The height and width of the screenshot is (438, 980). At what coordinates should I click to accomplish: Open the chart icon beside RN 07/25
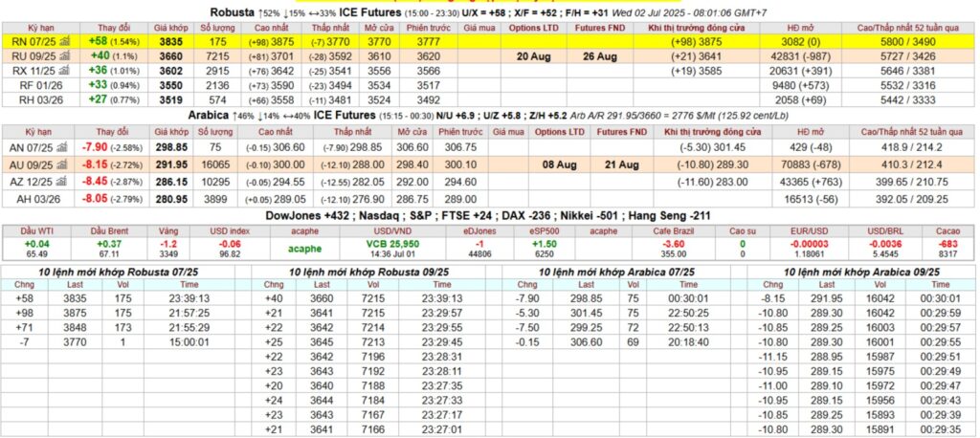coord(62,44)
